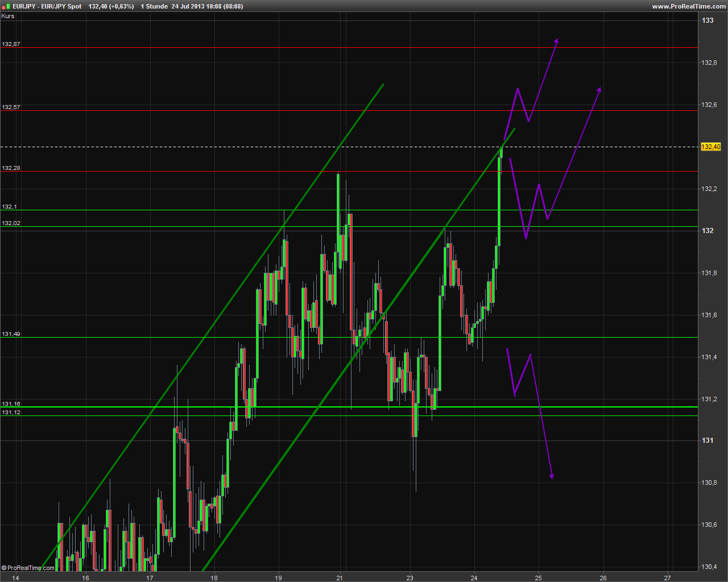This screenshot has height=582, width=728.
Task: Click date 21 on the time axis
Action: point(340,578)
